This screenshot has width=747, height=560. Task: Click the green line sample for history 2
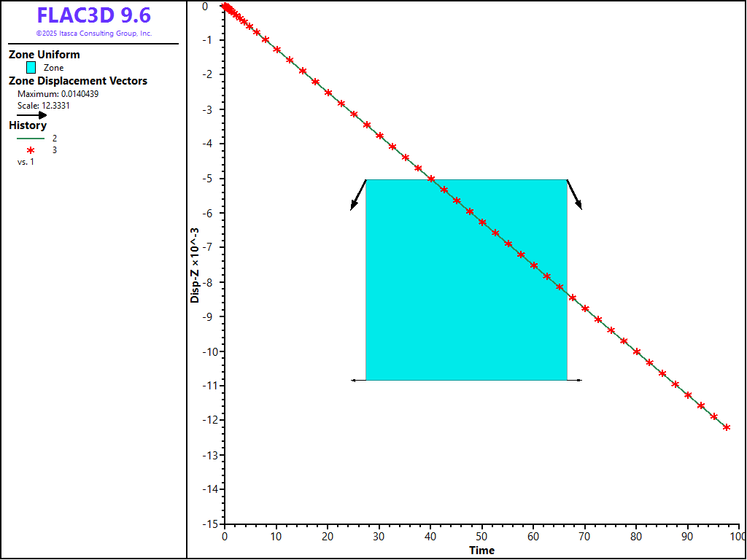click(31, 138)
